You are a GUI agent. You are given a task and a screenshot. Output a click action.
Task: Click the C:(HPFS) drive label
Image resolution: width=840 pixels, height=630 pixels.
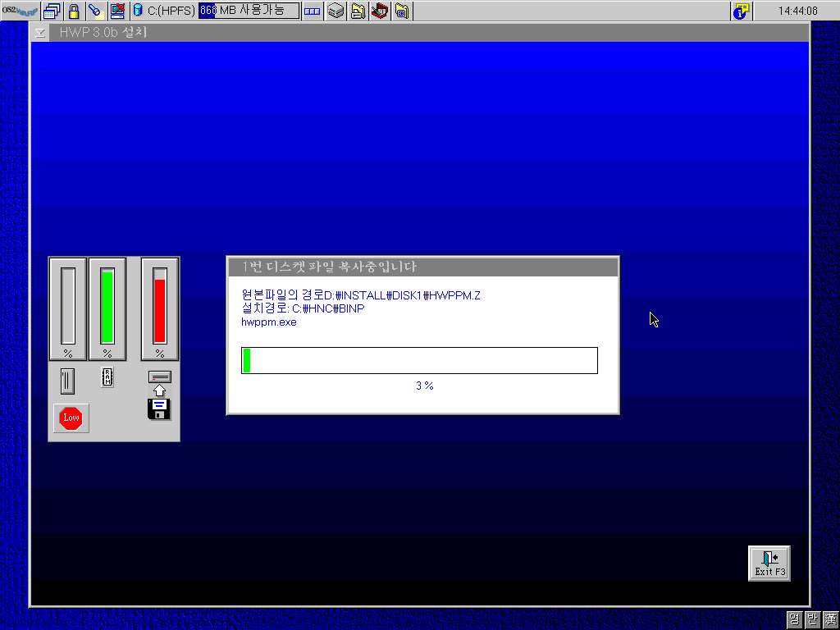(171, 11)
